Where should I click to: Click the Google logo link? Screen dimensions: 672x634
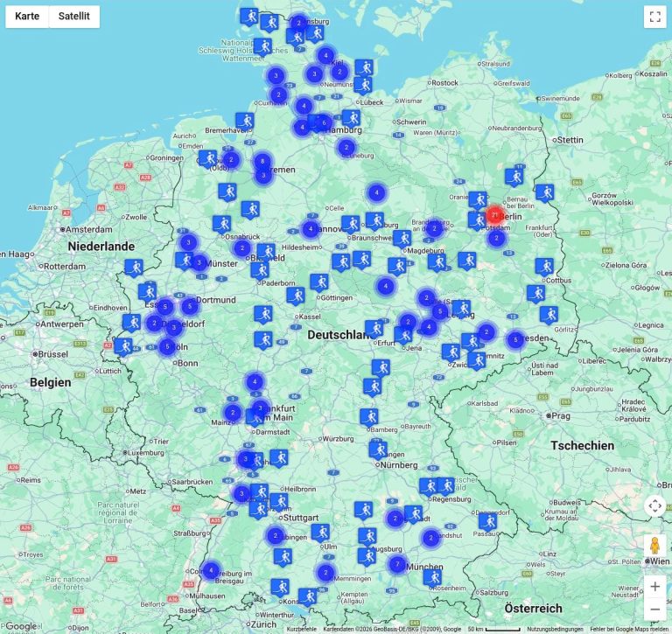[21, 626]
